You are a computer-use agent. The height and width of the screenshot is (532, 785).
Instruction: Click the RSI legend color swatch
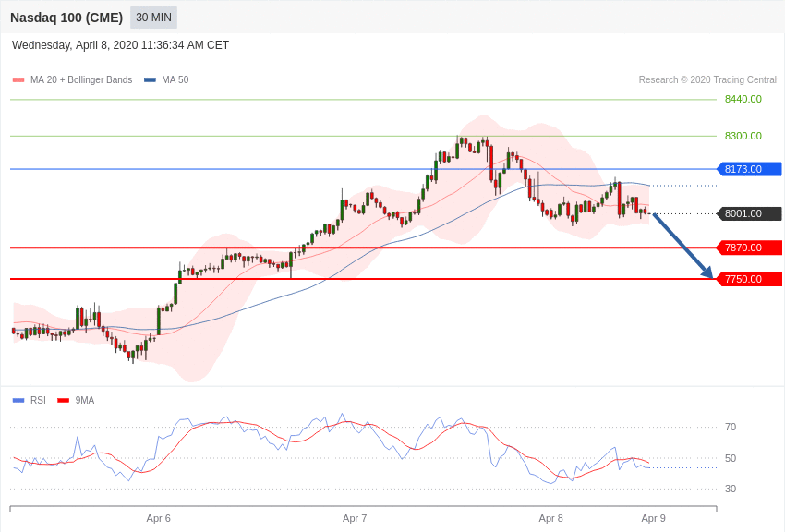coord(18,400)
